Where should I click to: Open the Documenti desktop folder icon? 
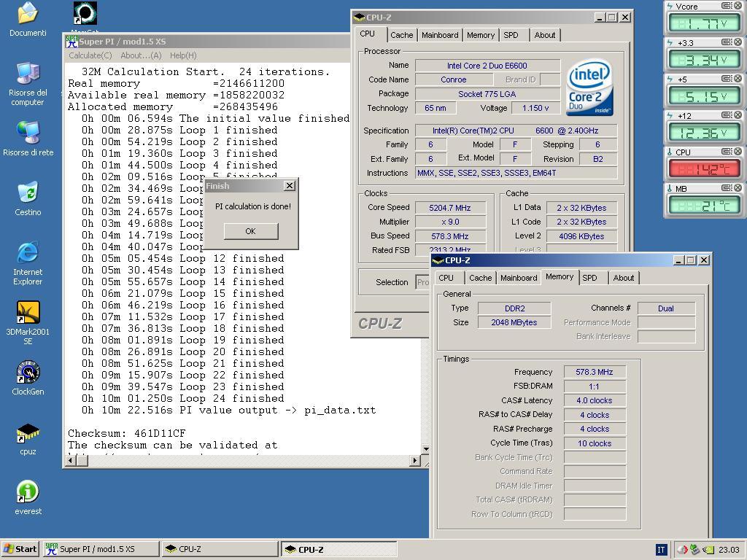click(x=28, y=13)
